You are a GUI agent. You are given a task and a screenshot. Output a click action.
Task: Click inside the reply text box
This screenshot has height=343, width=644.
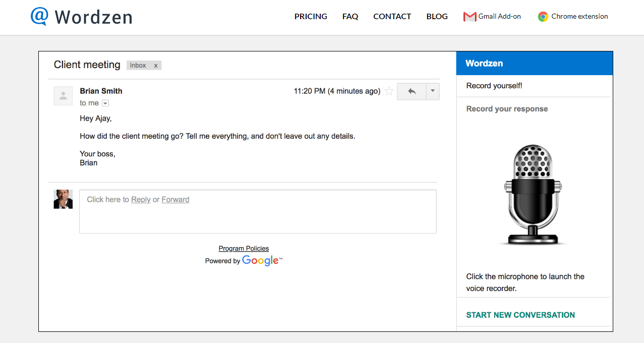[258, 212]
